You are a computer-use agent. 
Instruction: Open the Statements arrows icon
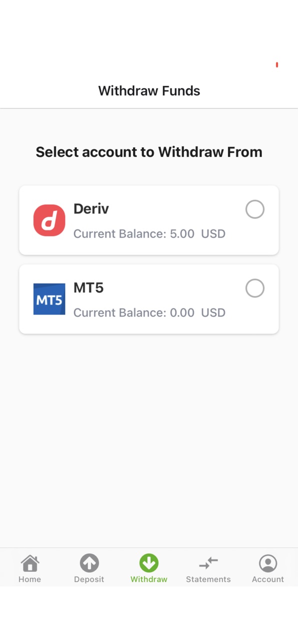[208, 563]
